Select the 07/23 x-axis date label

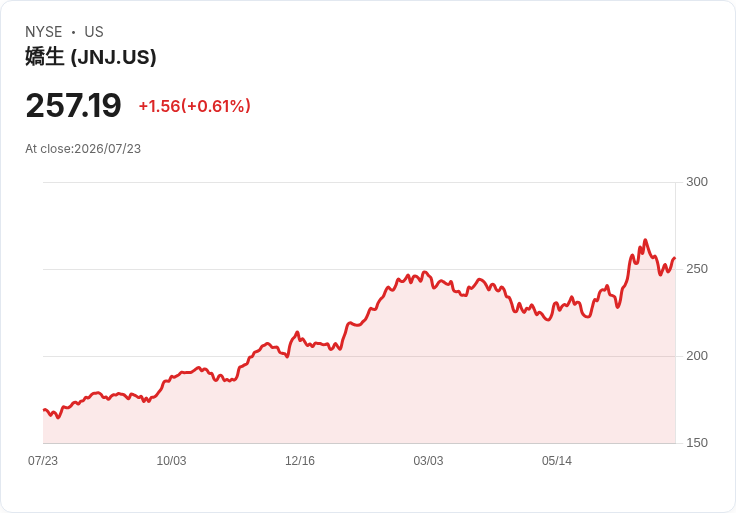pos(43,461)
